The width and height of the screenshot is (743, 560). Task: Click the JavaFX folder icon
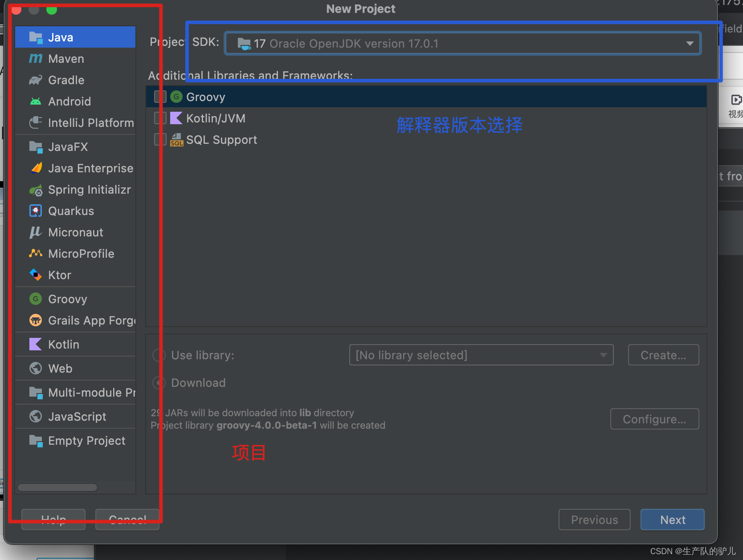[36, 146]
